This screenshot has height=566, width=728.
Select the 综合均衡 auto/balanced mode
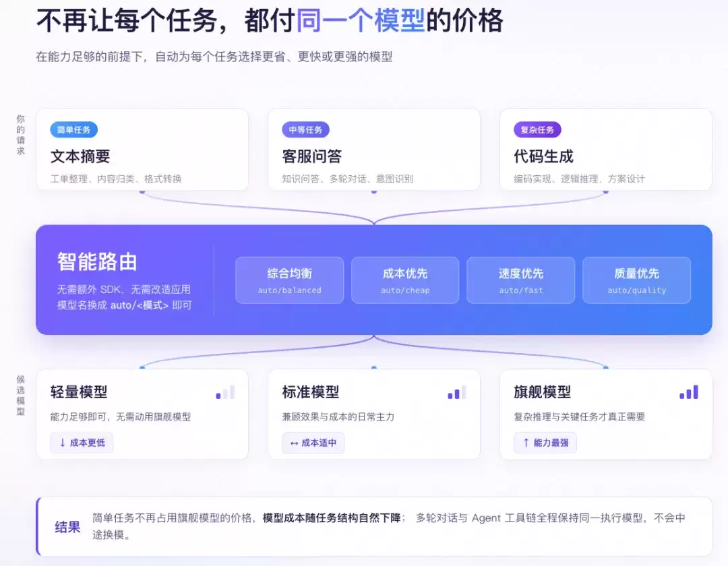click(290, 280)
